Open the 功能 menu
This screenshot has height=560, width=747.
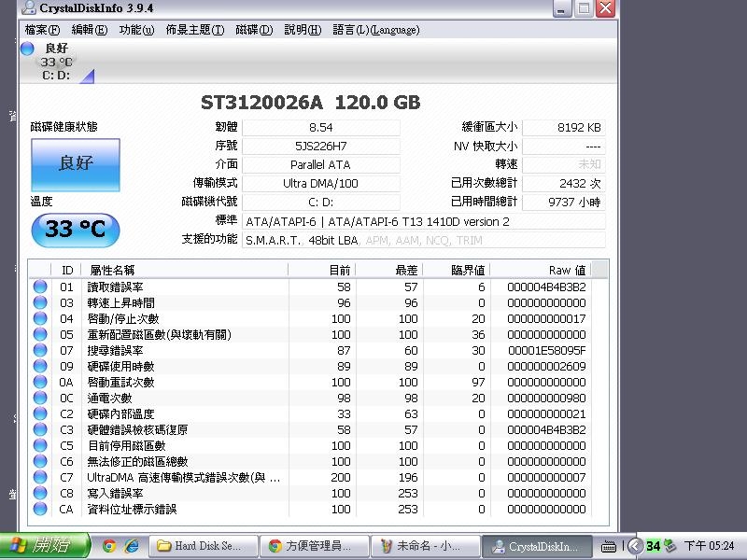pyautogui.click(x=136, y=30)
